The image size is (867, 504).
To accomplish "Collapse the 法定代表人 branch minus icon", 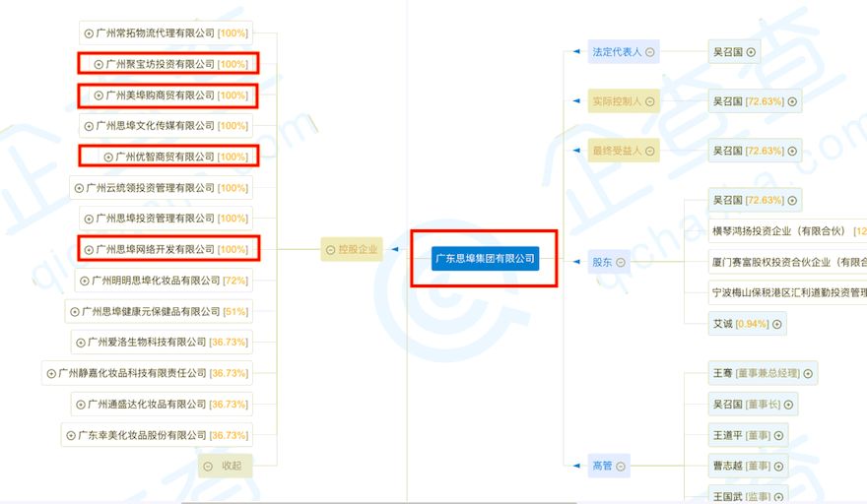I will coord(650,52).
